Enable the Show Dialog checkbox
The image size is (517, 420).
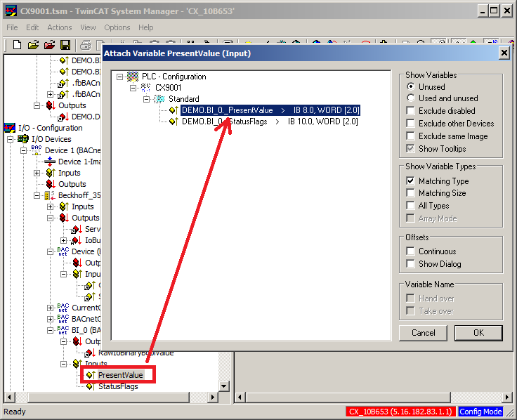(410, 264)
